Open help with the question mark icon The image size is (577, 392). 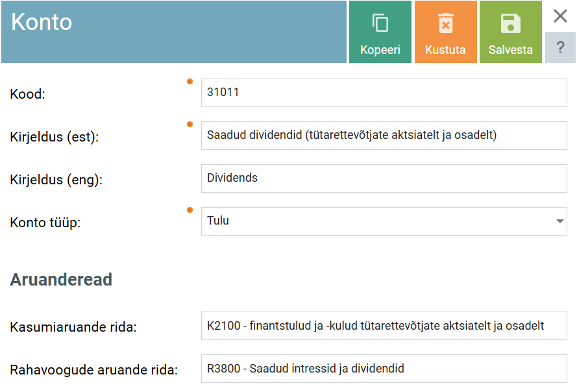point(561,48)
